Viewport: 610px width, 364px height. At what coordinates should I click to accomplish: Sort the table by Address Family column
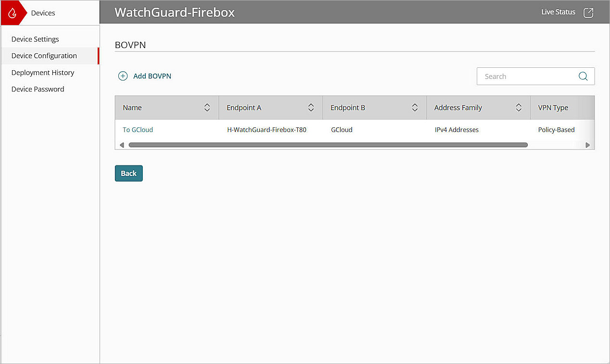(x=519, y=107)
